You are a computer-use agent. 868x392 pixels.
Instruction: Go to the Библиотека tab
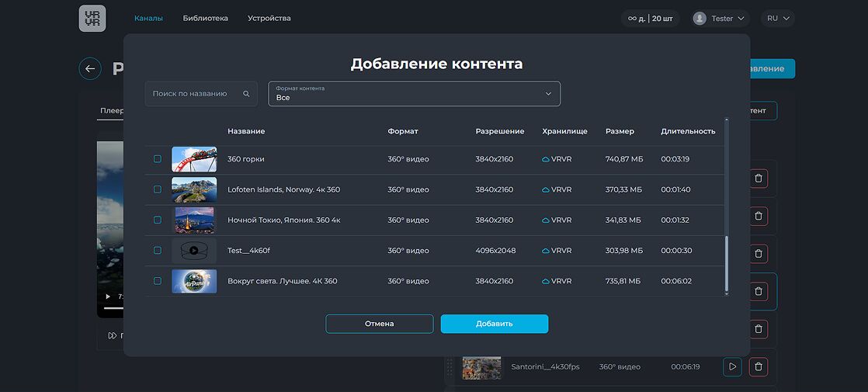tap(206, 19)
